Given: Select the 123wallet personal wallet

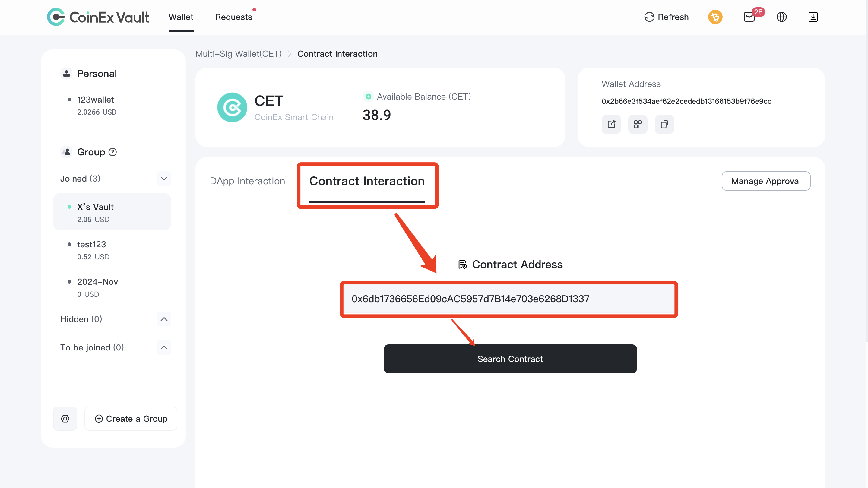Looking at the screenshot, I should tap(112, 106).
